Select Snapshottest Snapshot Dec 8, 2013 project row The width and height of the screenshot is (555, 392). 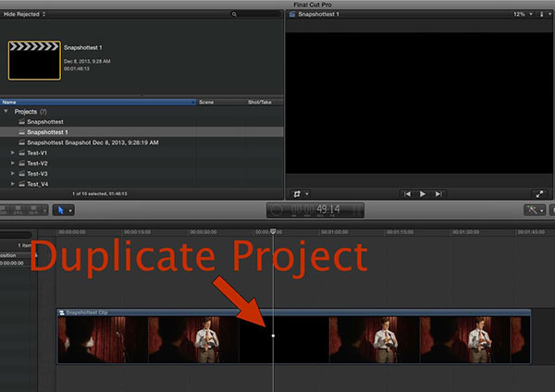[142, 142]
